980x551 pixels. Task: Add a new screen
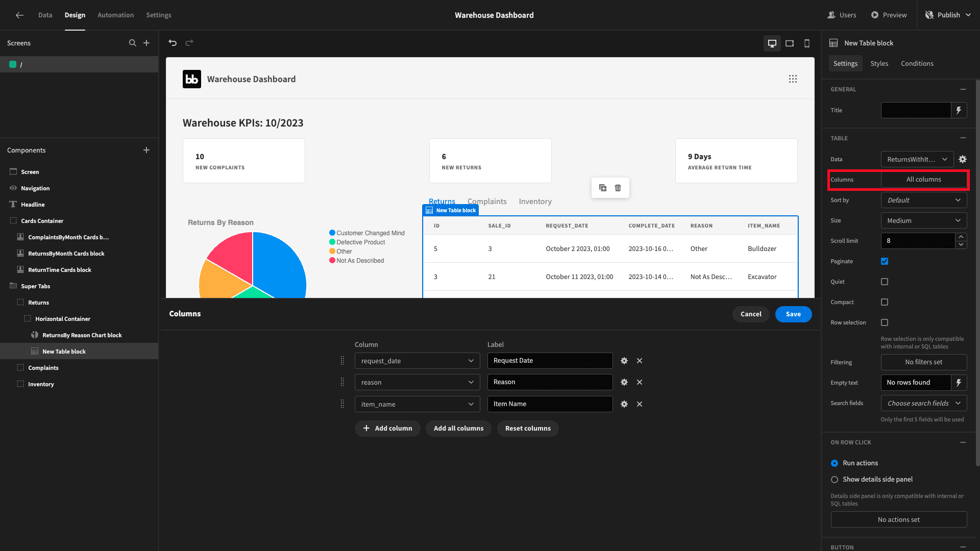146,43
